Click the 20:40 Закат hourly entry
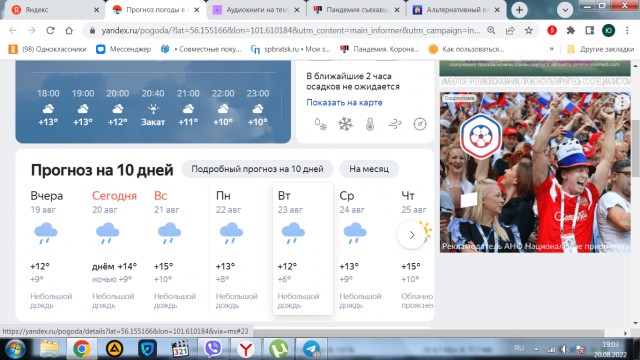Screen dimensions: 640x360 click(153, 107)
